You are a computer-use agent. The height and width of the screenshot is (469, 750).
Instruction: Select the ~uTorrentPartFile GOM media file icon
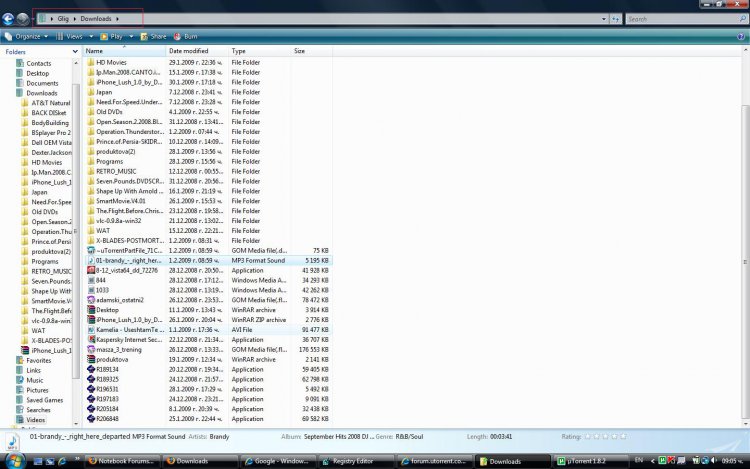tap(90, 251)
